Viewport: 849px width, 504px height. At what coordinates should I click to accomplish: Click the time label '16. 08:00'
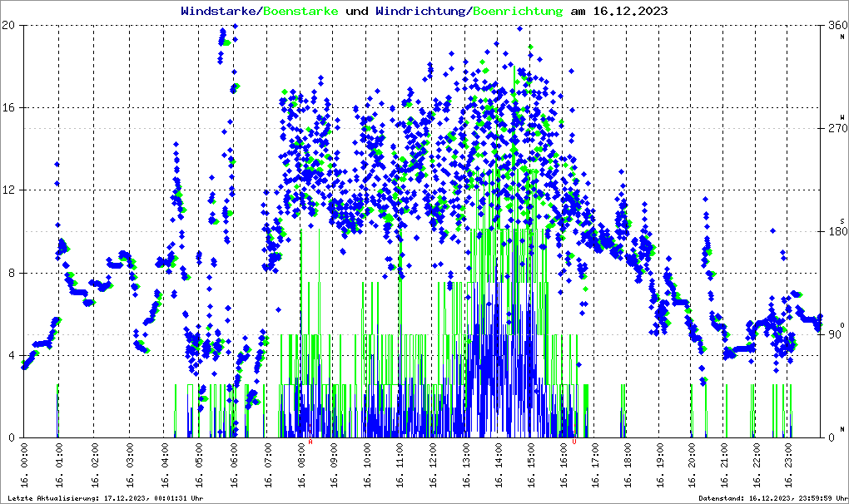click(x=301, y=465)
